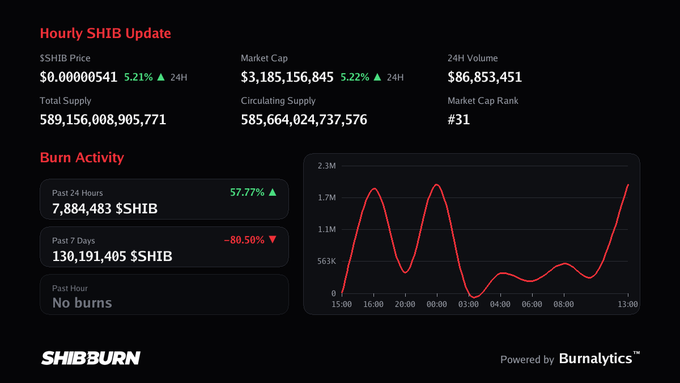The image size is (680, 383).
Task: Click the green up arrow beside 5.21%
Action: 161,77
